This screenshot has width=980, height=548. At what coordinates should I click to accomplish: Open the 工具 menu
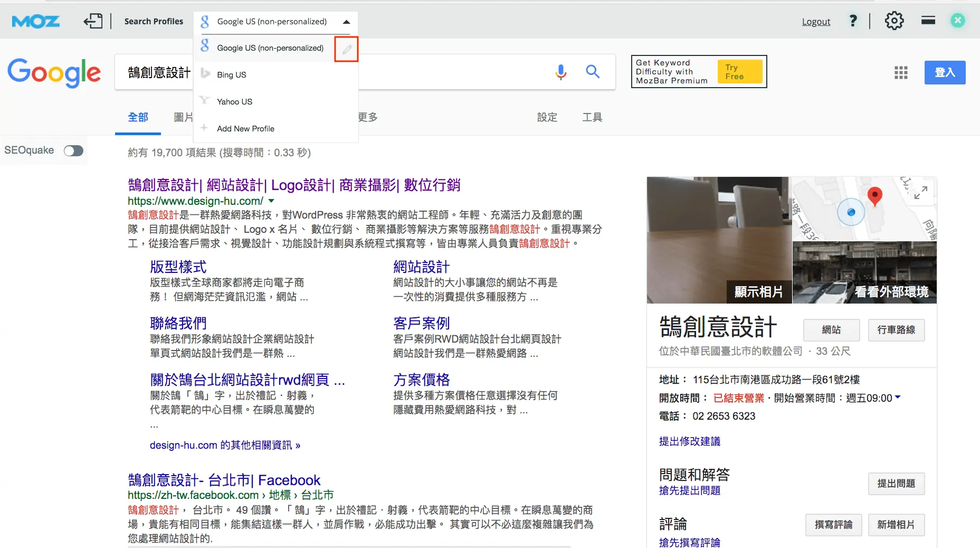click(592, 117)
